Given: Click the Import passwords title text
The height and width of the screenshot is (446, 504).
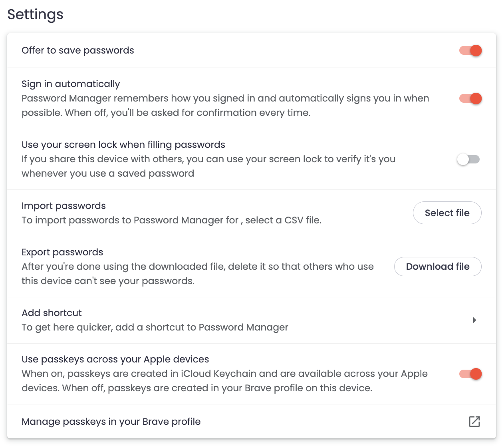Looking at the screenshot, I should pyautogui.click(x=63, y=206).
